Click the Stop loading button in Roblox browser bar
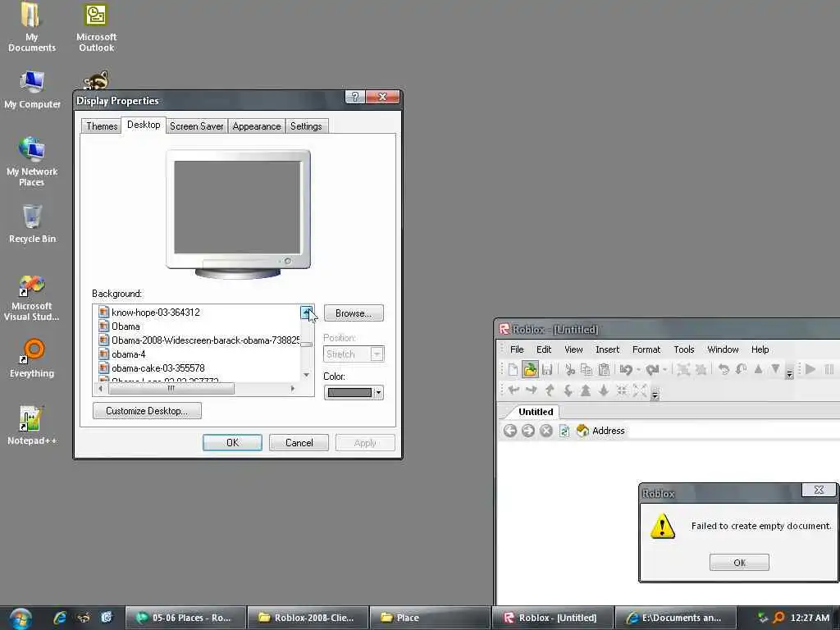This screenshot has width=840, height=630. click(x=546, y=431)
